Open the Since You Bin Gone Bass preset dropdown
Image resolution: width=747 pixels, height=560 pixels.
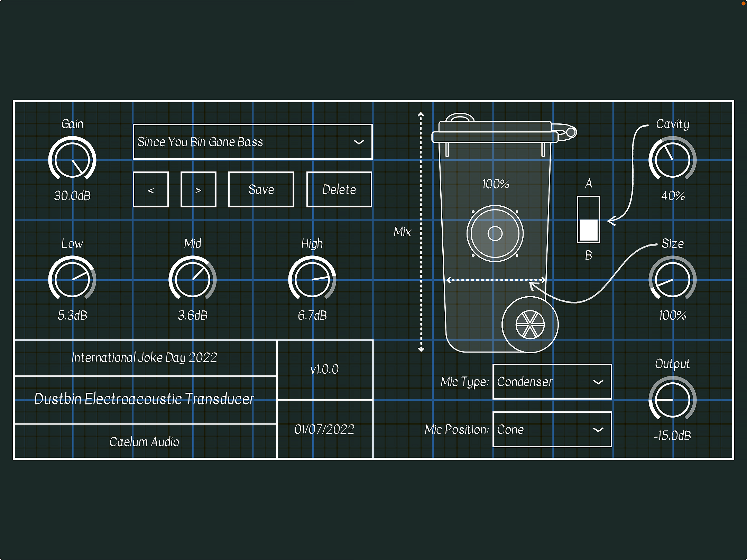(252, 142)
